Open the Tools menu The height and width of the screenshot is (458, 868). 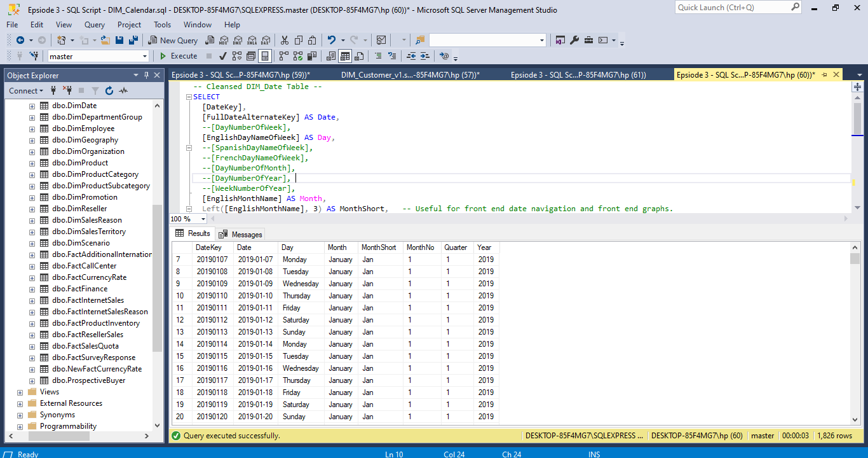162,25
